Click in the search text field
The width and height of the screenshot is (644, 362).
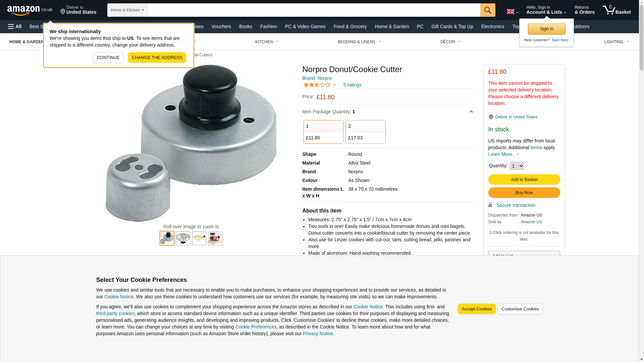coord(314,10)
